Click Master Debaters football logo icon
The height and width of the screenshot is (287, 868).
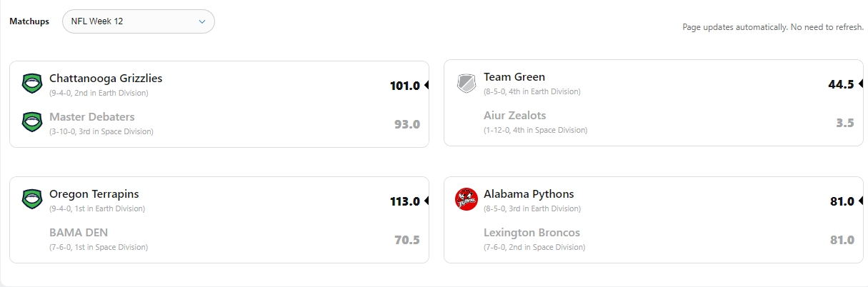(32, 122)
